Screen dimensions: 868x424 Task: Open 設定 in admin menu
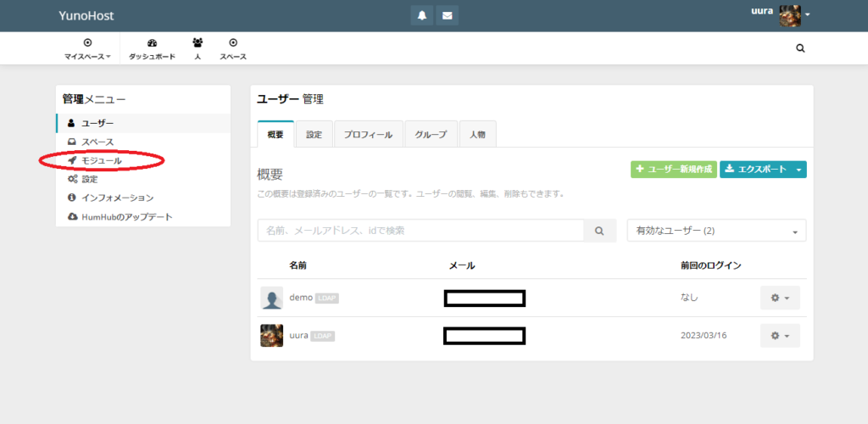click(143, 179)
